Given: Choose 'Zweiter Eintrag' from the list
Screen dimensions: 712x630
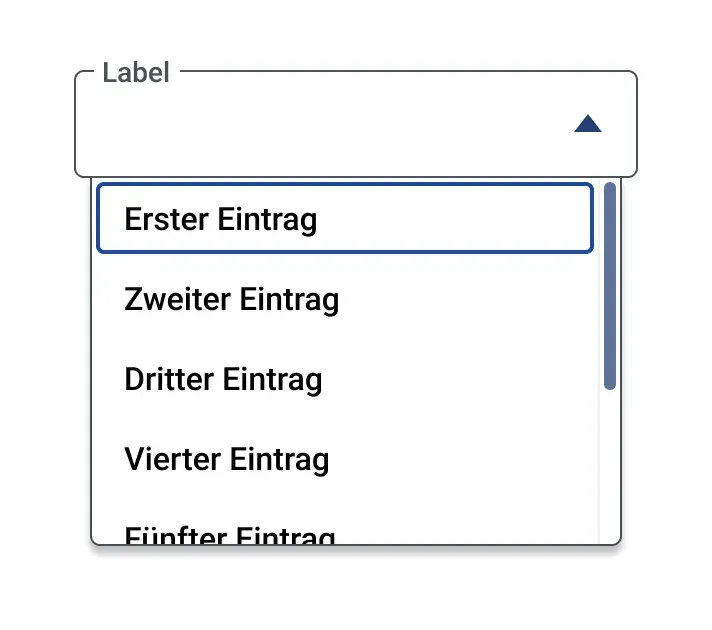Looking at the screenshot, I should (345, 299).
